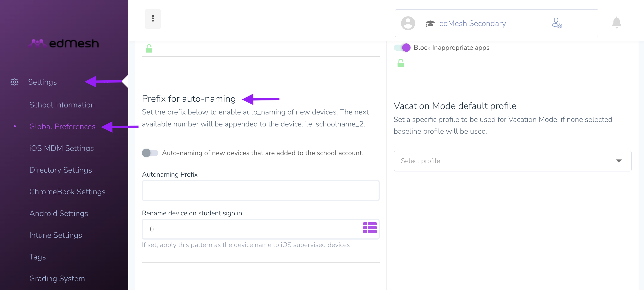This screenshot has width=644, height=290.
Task: Open ChromeBook Settings page
Action: pos(67,192)
